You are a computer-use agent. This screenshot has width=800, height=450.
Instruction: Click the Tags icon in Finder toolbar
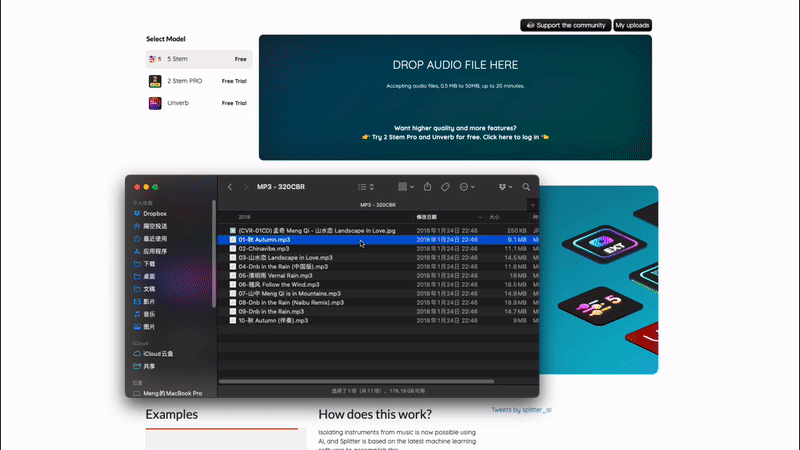tap(446, 187)
